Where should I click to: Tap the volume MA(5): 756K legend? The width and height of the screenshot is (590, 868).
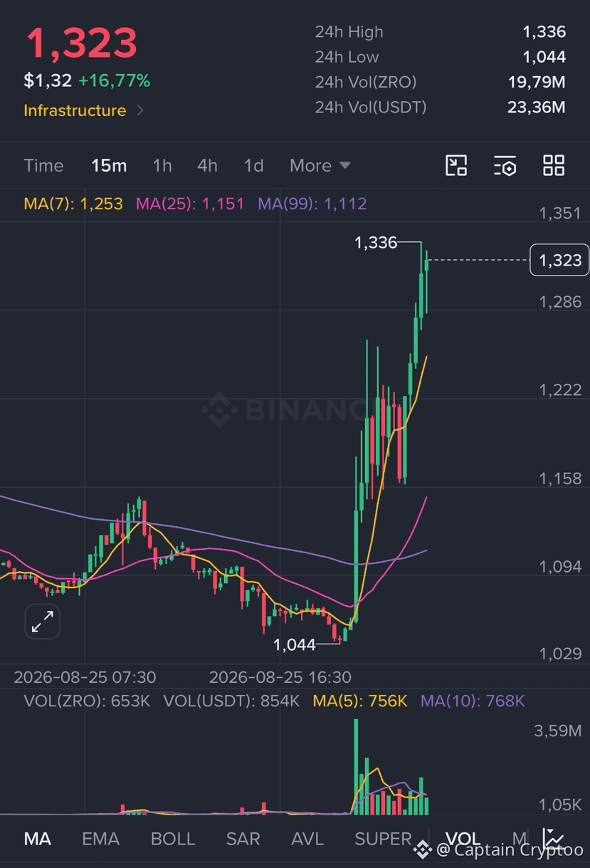pyautogui.click(x=360, y=701)
